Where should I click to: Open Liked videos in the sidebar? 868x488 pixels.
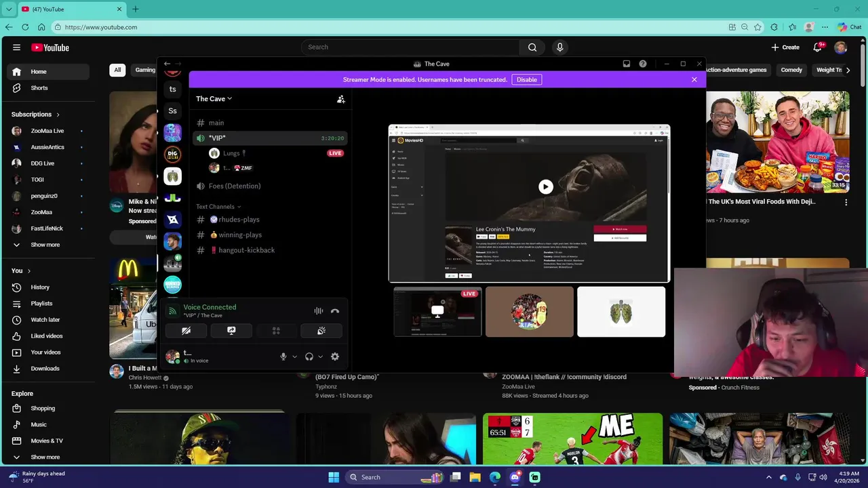click(x=48, y=336)
